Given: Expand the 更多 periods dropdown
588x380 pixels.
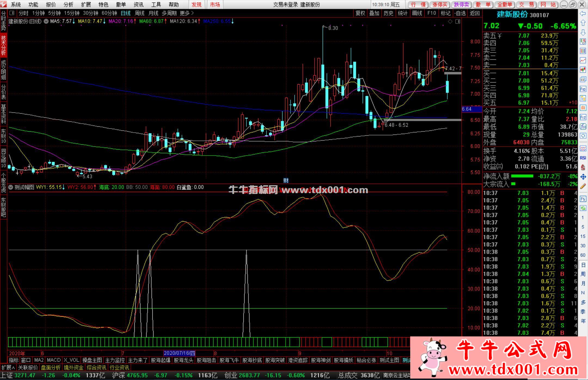Looking at the screenshot, I should (x=187, y=13).
